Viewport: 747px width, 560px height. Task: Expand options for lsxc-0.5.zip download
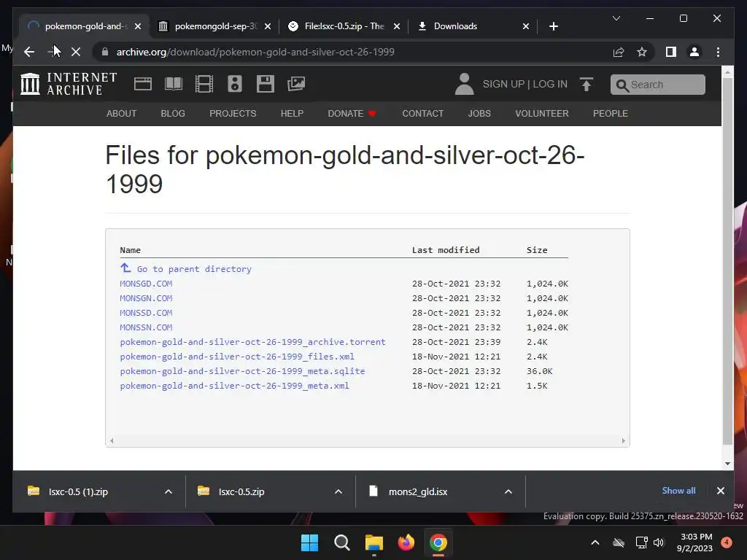(338, 491)
